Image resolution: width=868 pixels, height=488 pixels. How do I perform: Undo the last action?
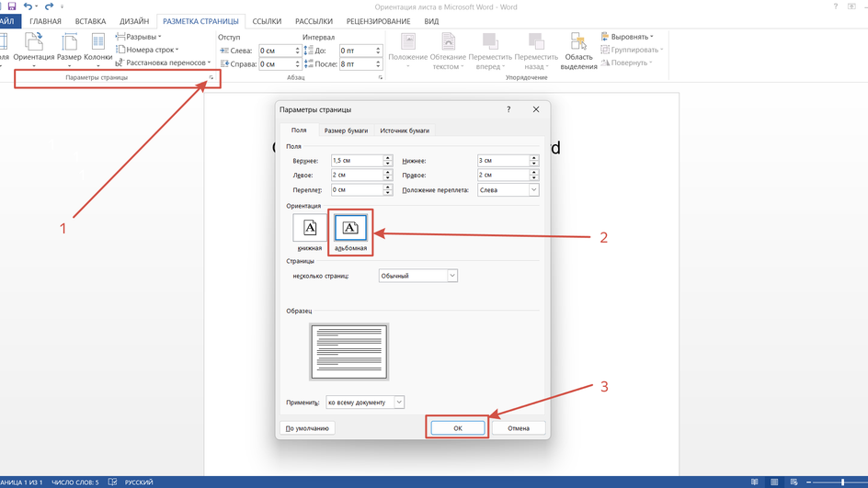tap(28, 6)
